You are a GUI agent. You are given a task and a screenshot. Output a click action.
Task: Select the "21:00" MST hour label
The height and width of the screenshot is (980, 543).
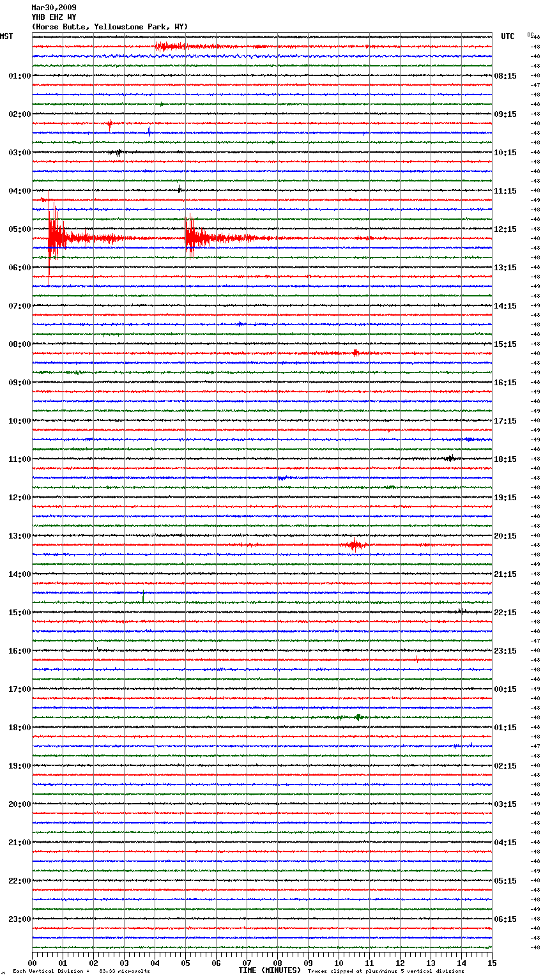20,843
